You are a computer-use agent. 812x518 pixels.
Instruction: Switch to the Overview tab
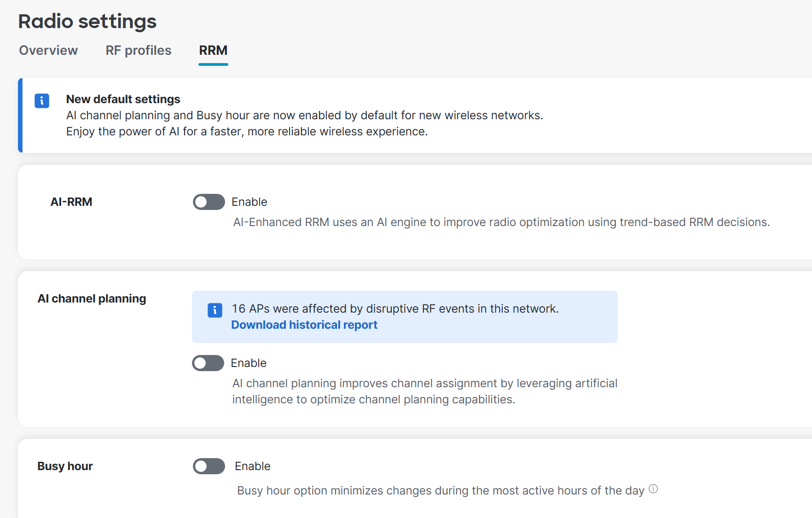pos(48,51)
